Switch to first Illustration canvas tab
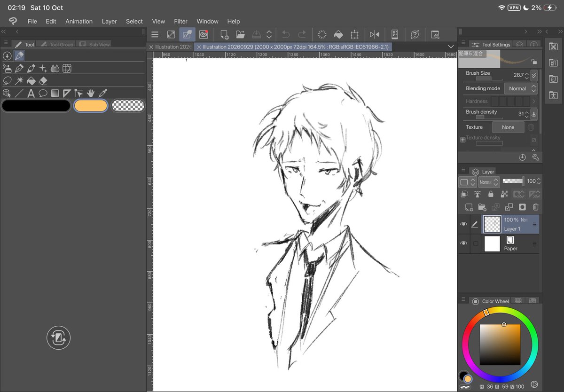564x392 pixels. (170, 47)
